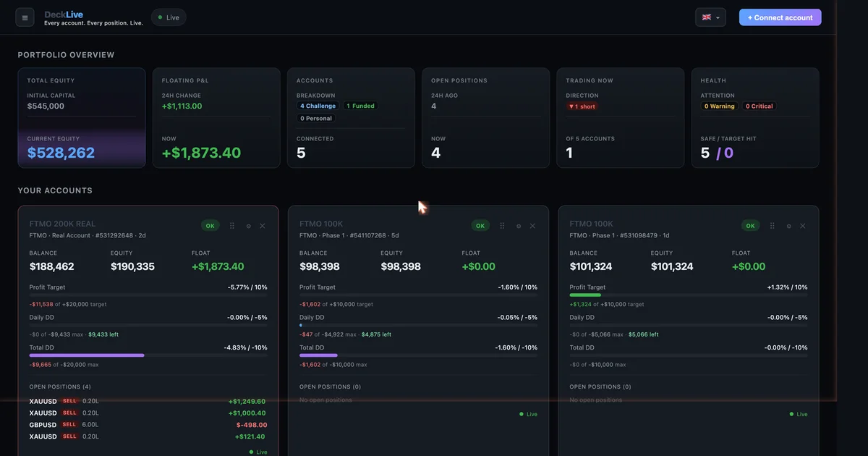Screen dimensions: 868x456
Task: Click Total DD progress bar on FTMO 100K #541107268
Action: point(418,355)
